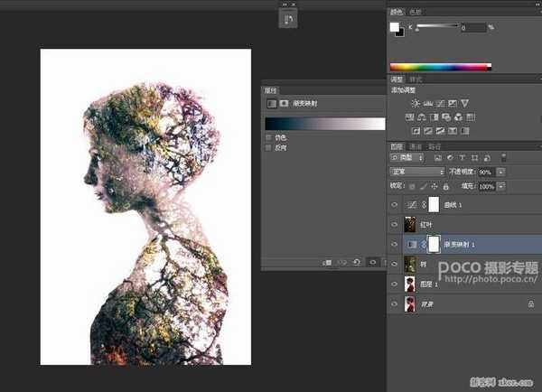Select the mask icon in Properties header
The width and height of the screenshot is (542, 392).
tap(284, 104)
